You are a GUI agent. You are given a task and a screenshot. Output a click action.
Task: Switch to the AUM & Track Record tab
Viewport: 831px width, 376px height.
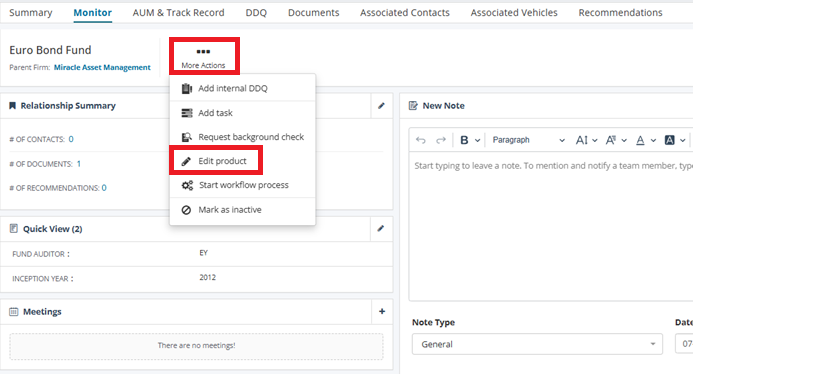179,13
